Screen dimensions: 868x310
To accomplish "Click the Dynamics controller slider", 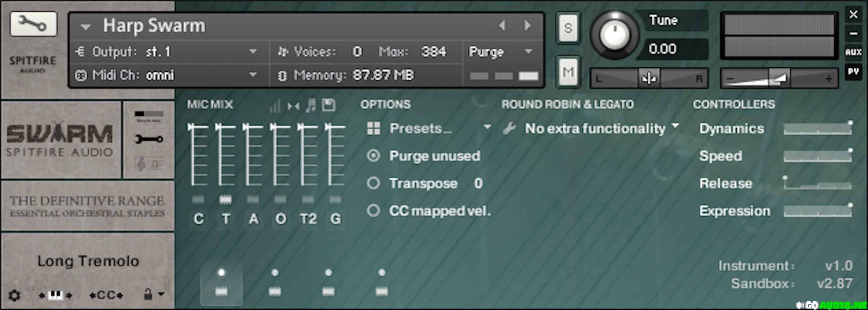I will (x=818, y=129).
